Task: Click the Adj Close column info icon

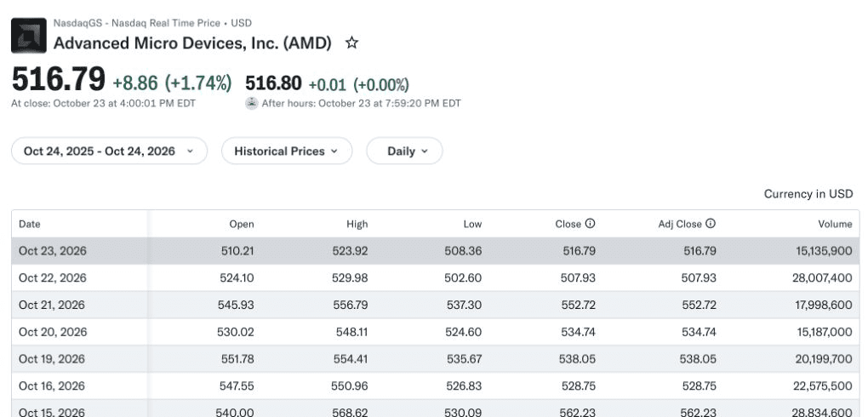Action: (x=711, y=224)
